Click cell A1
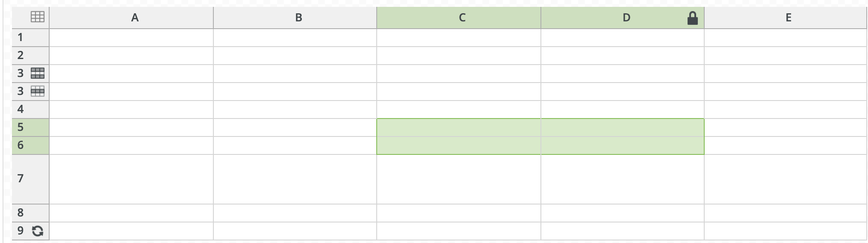 131,38
